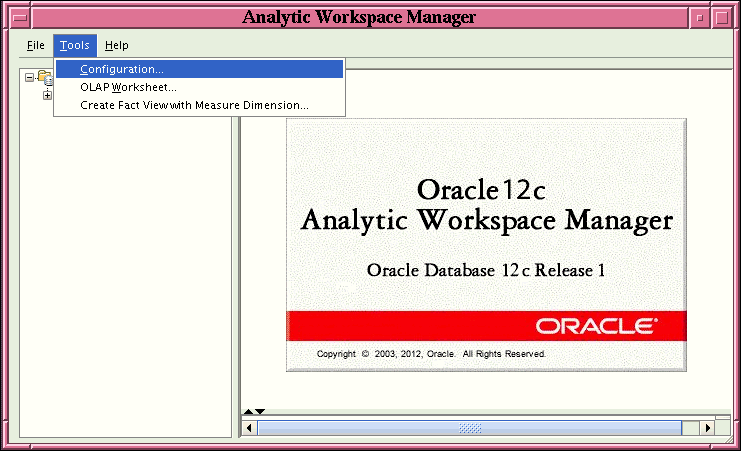The width and height of the screenshot is (741, 451).
Task: Open the window menu button in the title bar
Action: point(20,18)
